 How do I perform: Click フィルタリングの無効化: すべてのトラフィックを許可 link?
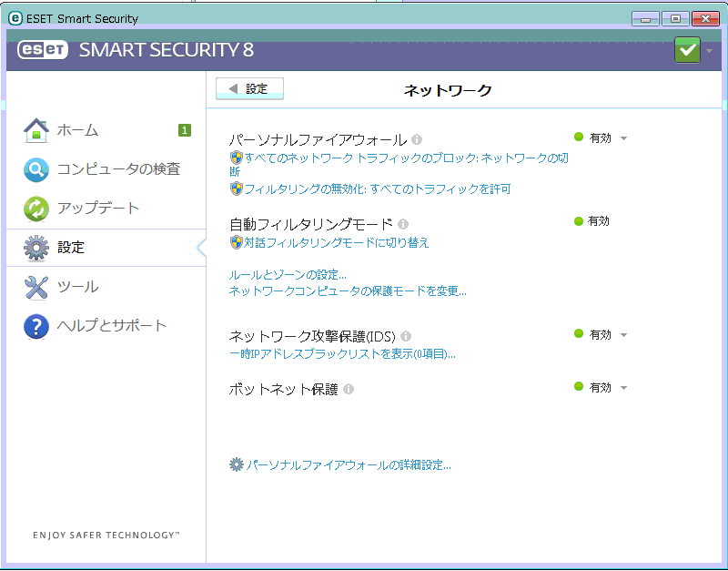[x=377, y=189]
